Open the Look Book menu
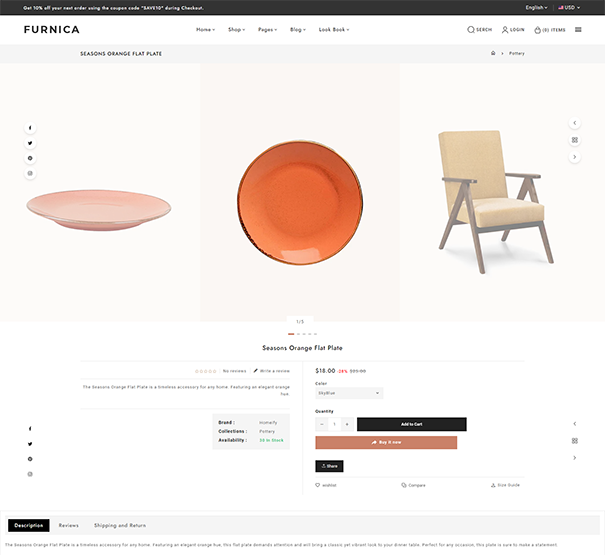This screenshot has width=605, height=555. (x=333, y=30)
